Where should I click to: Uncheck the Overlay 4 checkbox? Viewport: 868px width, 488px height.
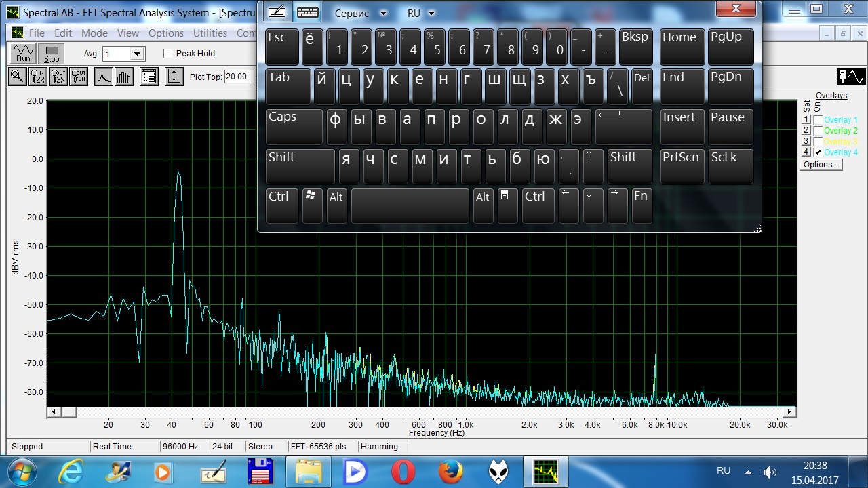818,152
